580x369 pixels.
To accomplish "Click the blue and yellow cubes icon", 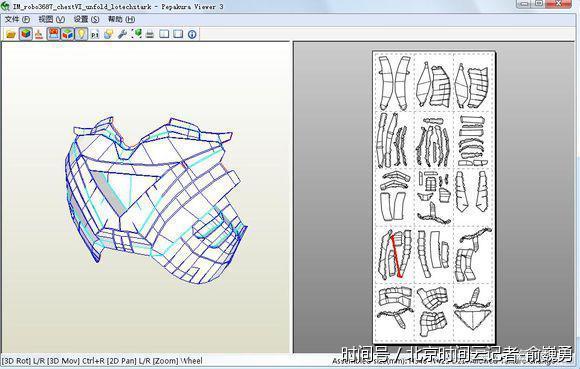I will pyautogui.click(x=108, y=34).
